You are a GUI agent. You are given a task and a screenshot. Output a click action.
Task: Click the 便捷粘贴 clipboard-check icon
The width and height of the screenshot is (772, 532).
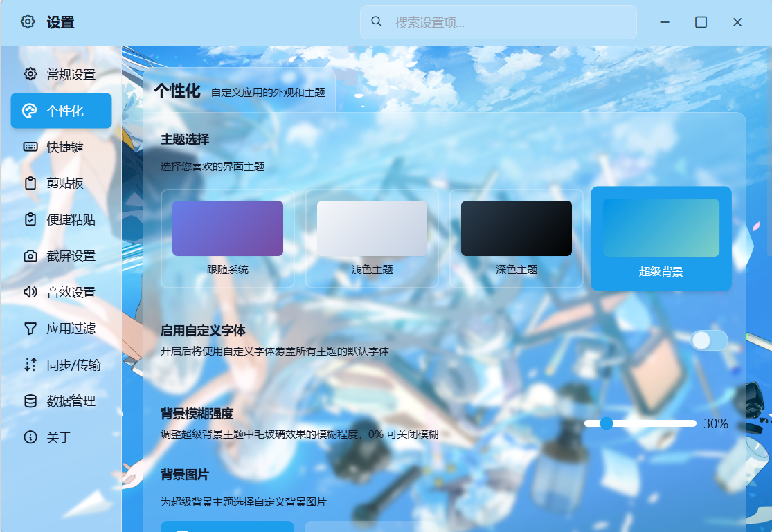(x=30, y=219)
